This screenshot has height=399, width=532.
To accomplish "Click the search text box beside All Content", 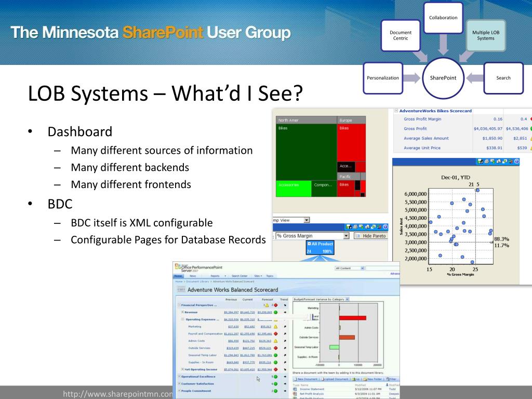I will pyautogui.click(x=383, y=268).
